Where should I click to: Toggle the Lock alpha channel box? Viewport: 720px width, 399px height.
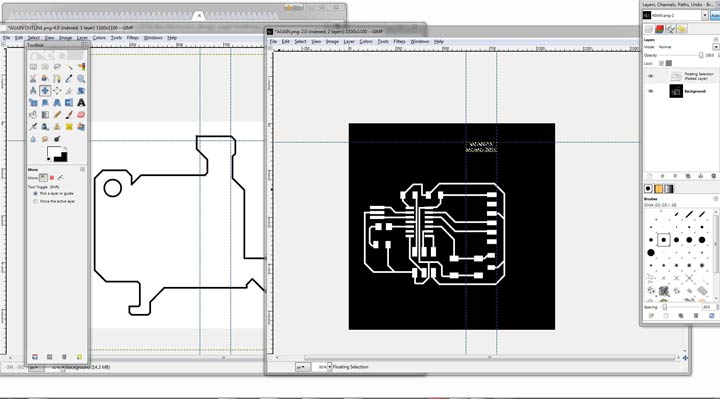[669, 63]
